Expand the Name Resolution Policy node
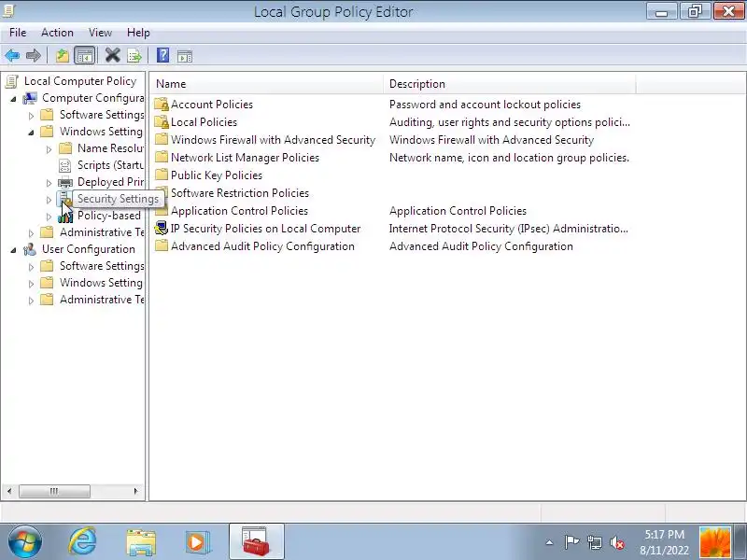This screenshot has width=747, height=560. (49, 149)
